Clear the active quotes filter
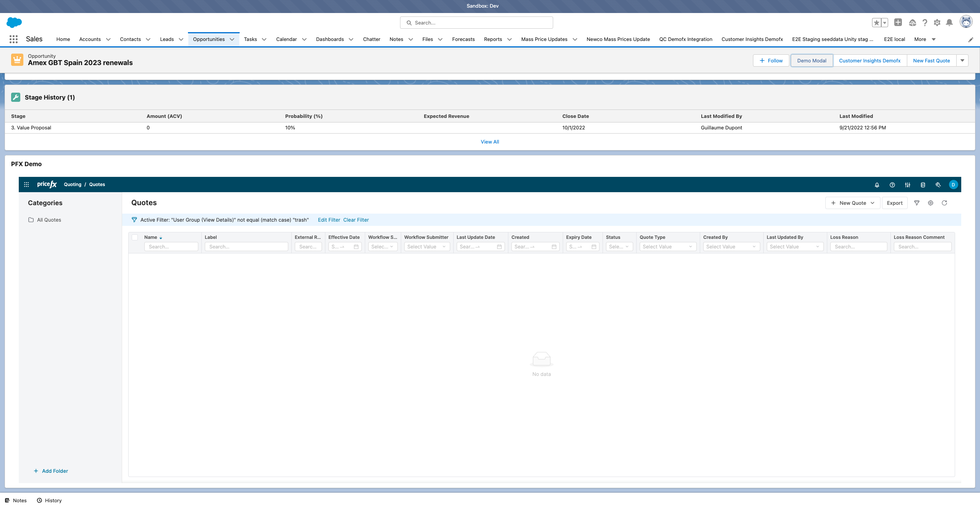980x508 pixels. (356, 220)
